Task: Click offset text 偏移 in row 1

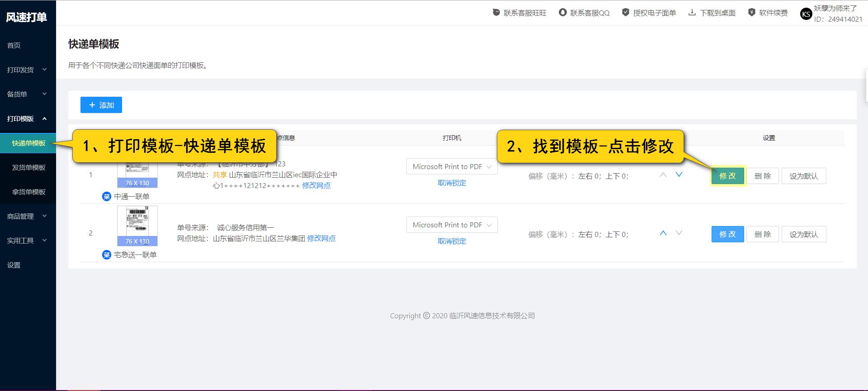Action: [x=578, y=176]
